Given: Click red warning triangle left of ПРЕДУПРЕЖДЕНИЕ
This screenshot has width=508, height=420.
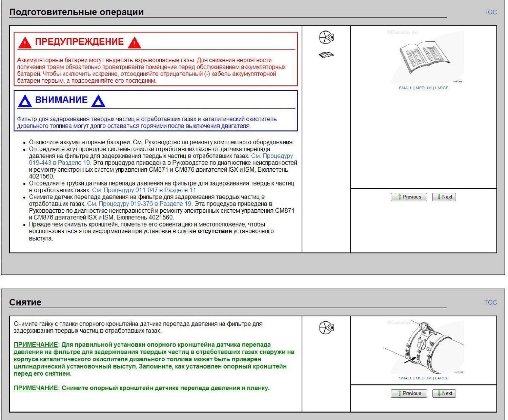Looking at the screenshot, I should (x=25, y=43).
